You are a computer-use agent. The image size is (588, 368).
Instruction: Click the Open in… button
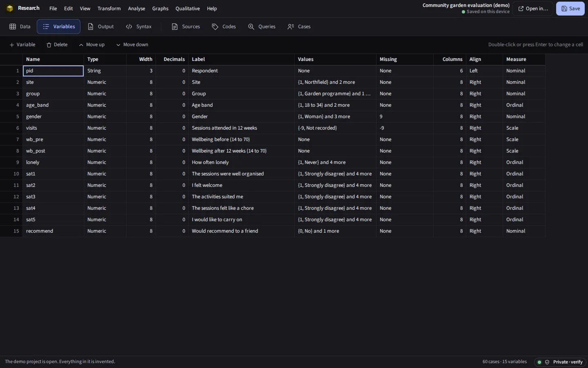[x=533, y=9]
